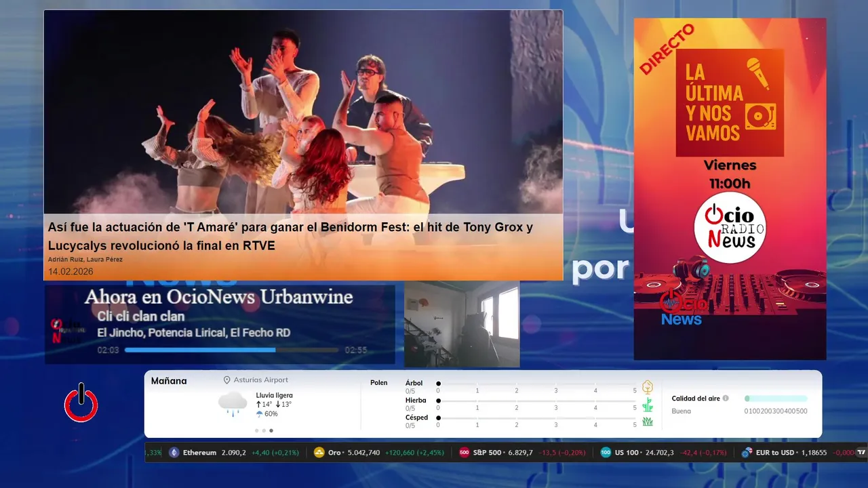Click the Ocio Radio News circular logo
Image resolution: width=868 pixels, height=488 pixels.
point(730,228)
